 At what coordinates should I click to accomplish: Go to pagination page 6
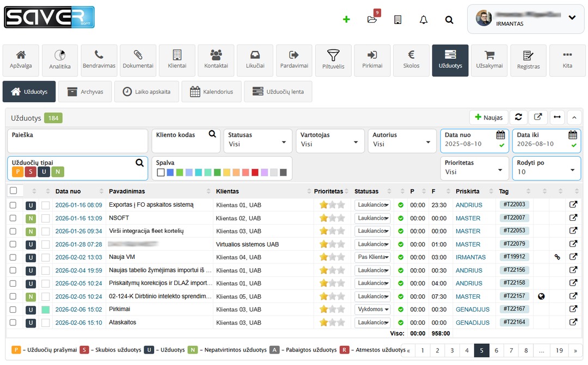[496, 350]
